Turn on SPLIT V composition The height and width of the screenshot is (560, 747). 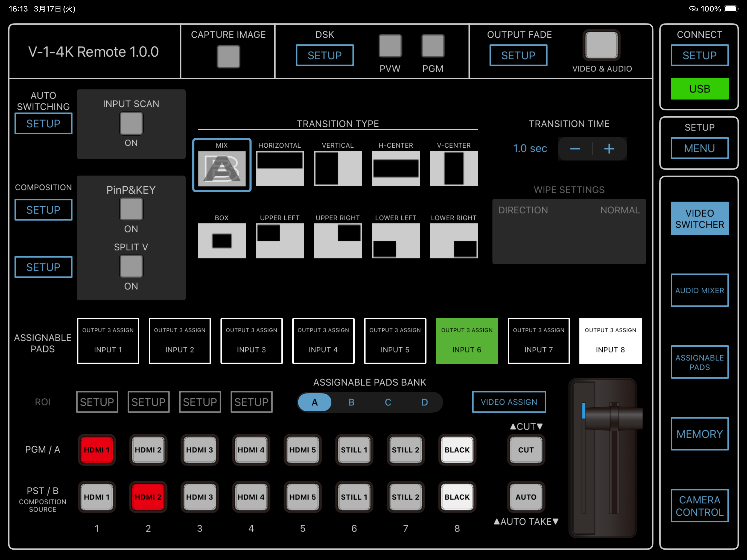131,267
